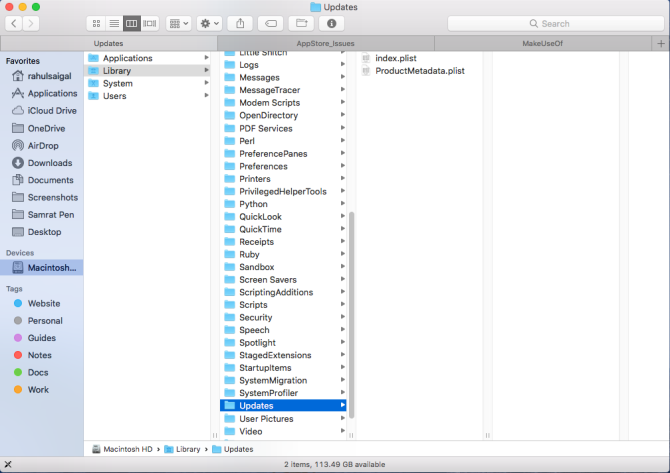Open iCloud Drive in sidebar
The image size is (670, 473).
pyautogui.click(x=44, y=111)
